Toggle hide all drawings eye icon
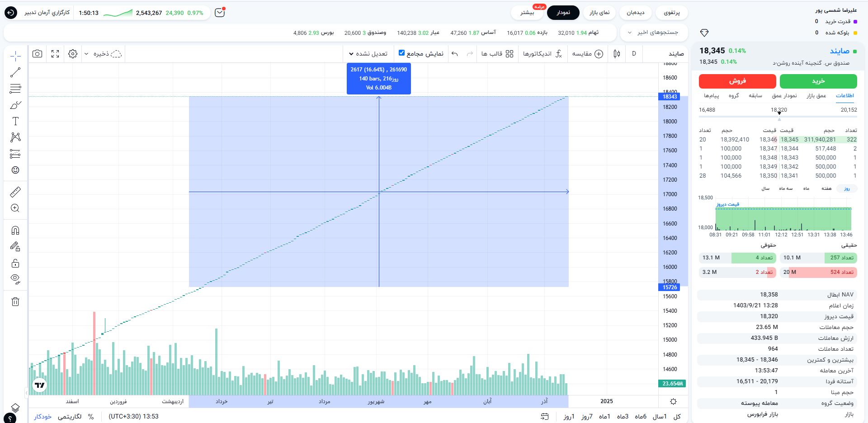Screen dimensions: 868x423 point(15,279)
